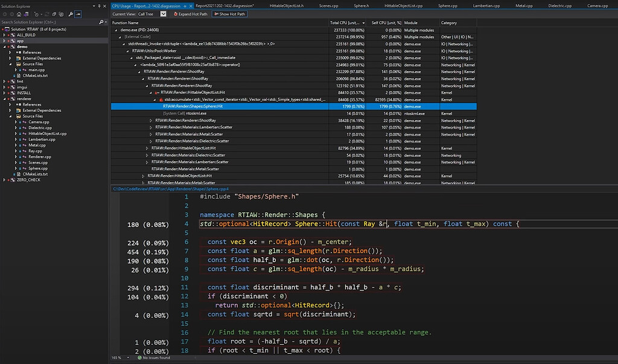Open Solution Explorer Properties wrench icon
This screenshot has width=618, height=364.
tap(71, 14)
